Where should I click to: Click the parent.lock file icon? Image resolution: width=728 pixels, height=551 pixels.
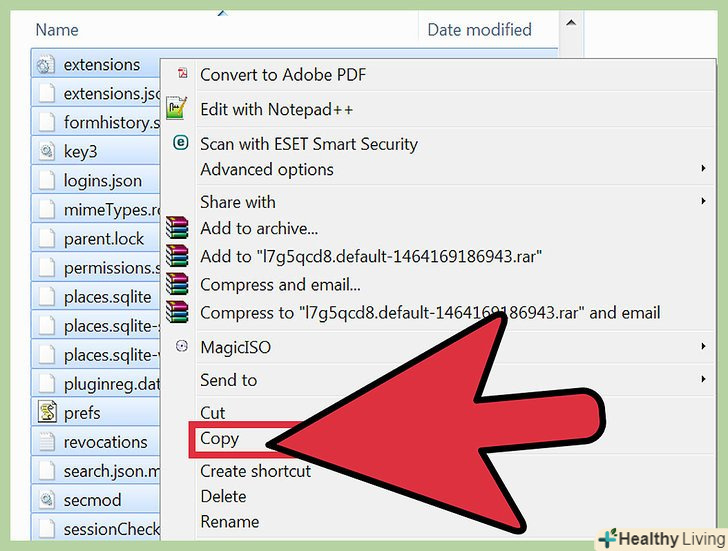(46, 238)
